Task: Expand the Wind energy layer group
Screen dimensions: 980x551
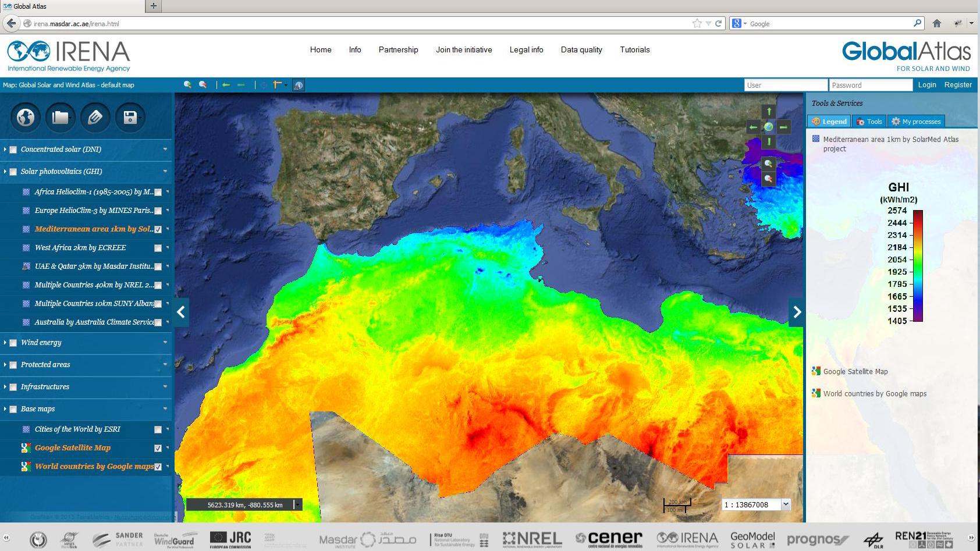Action: coord(5,343)
